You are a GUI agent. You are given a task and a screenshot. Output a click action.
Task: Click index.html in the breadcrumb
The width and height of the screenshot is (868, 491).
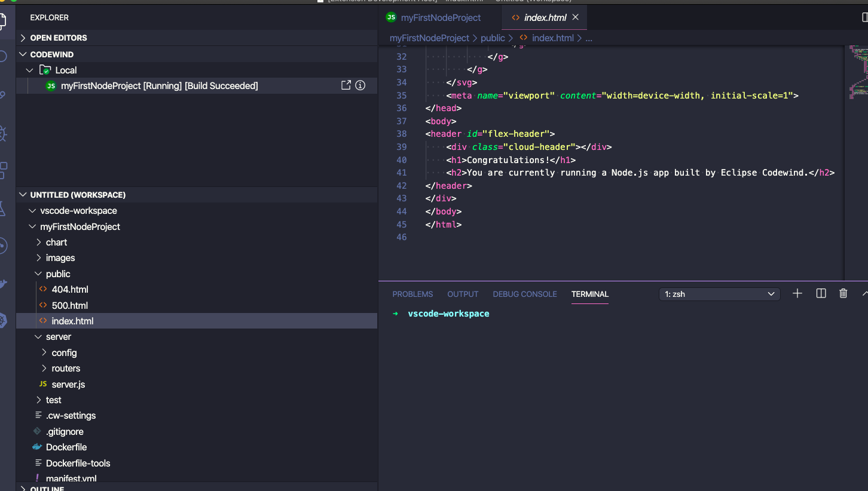pos(552,38)
